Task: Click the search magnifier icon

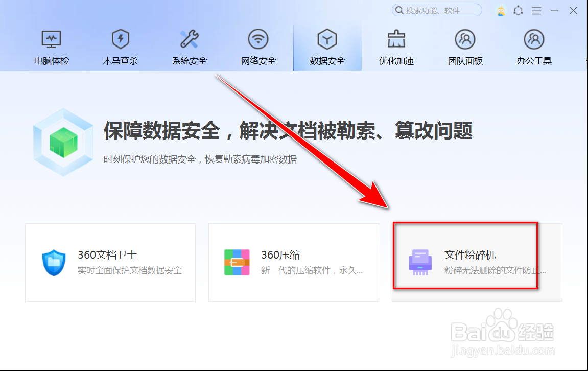Action: pos(399,10)
